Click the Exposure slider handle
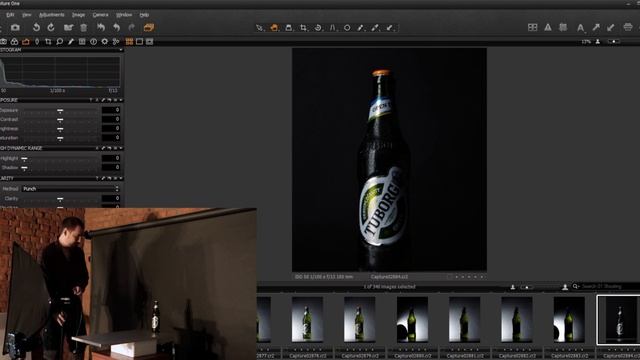Image resolution: width=640 pixels, height=360 pixels. 60,111
